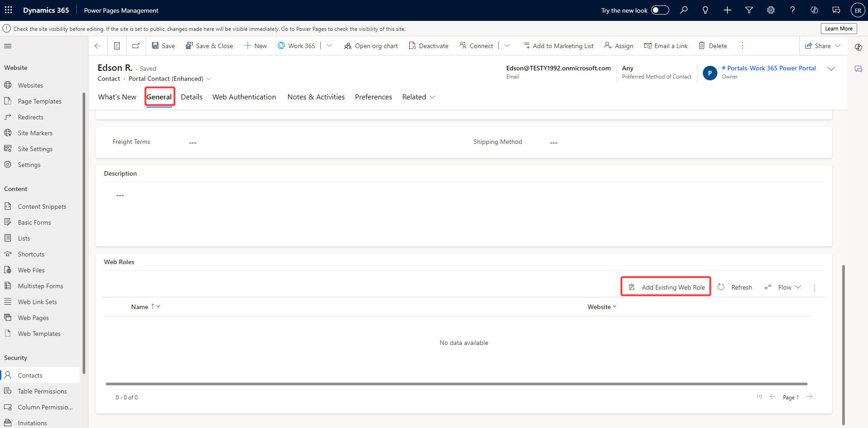Assign the contact record

(x=619, y=46)
